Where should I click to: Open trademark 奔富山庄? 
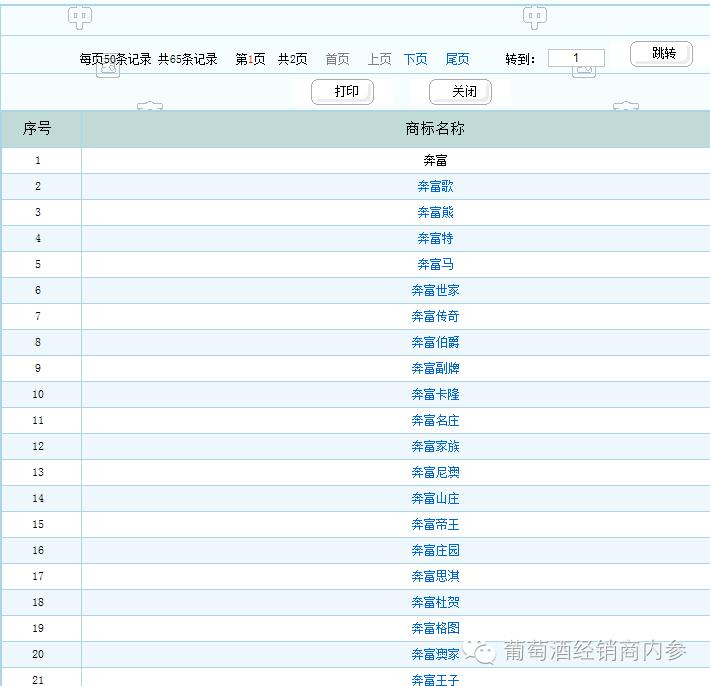pyautogui.click(x=435, y=499)
